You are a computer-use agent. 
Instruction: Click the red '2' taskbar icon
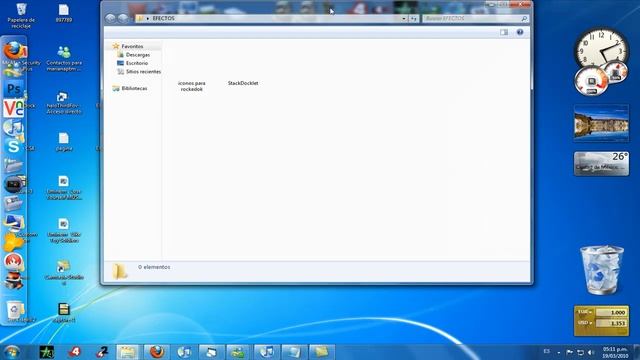pos(102,352)
